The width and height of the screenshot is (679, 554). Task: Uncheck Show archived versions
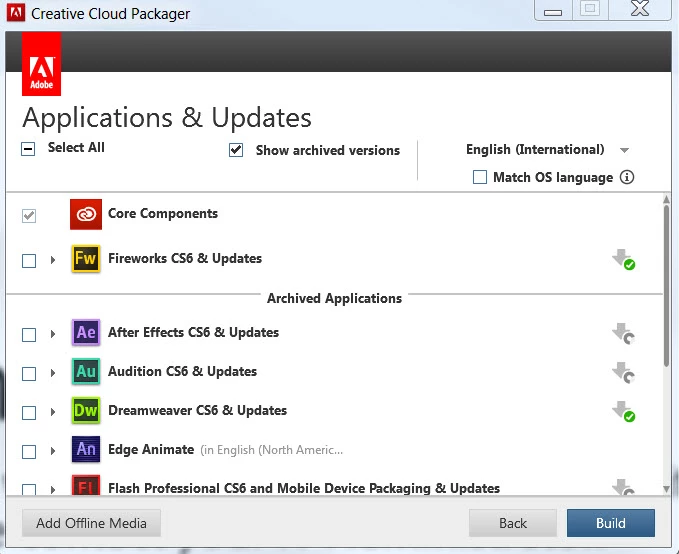236,150
